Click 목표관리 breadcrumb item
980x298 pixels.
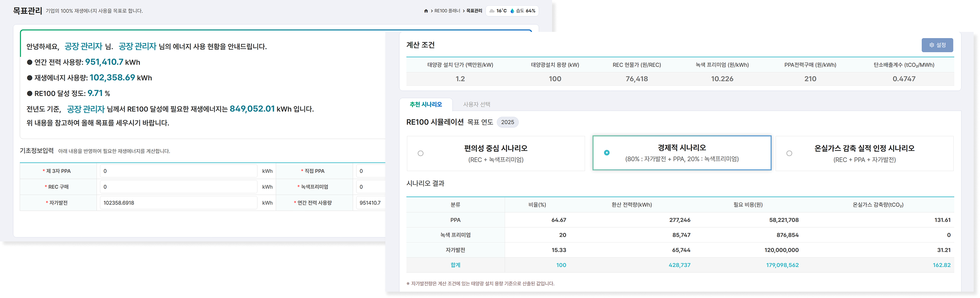coord(474,11)
